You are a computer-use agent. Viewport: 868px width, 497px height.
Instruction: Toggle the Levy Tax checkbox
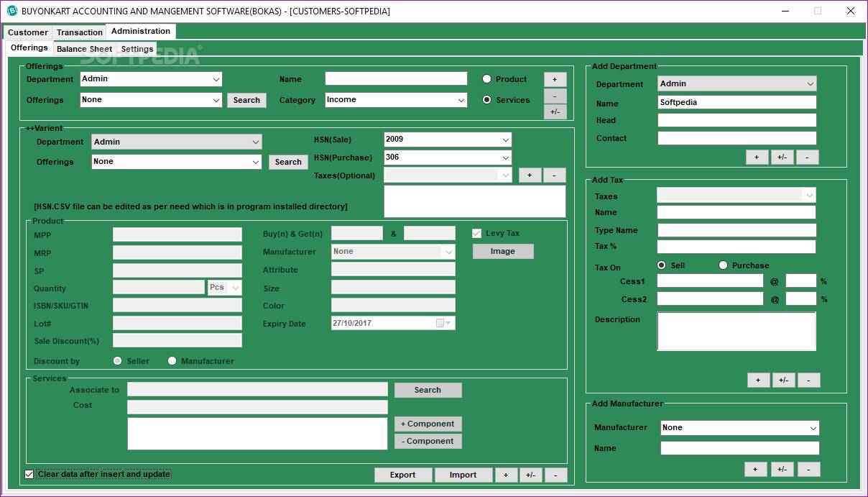(x=476, y=233)
